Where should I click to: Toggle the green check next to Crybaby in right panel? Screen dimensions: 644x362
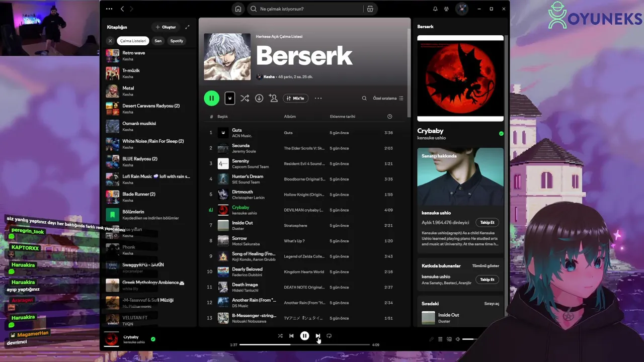(501, 134)
